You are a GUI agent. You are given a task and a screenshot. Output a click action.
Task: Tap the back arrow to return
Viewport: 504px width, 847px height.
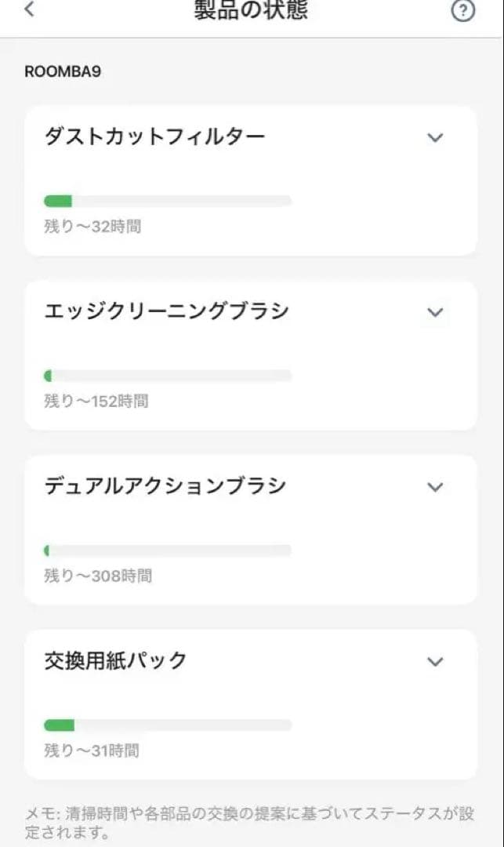pos(28,11)
